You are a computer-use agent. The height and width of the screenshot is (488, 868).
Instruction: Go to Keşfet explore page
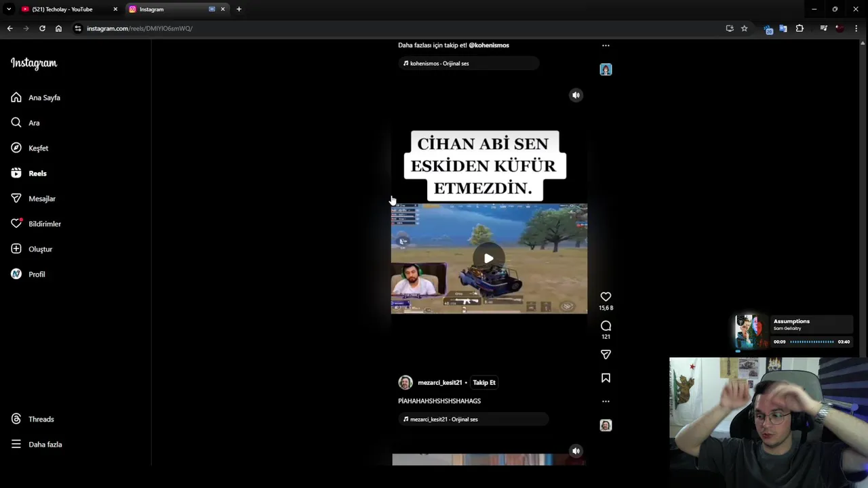click(x=30, y=148)
